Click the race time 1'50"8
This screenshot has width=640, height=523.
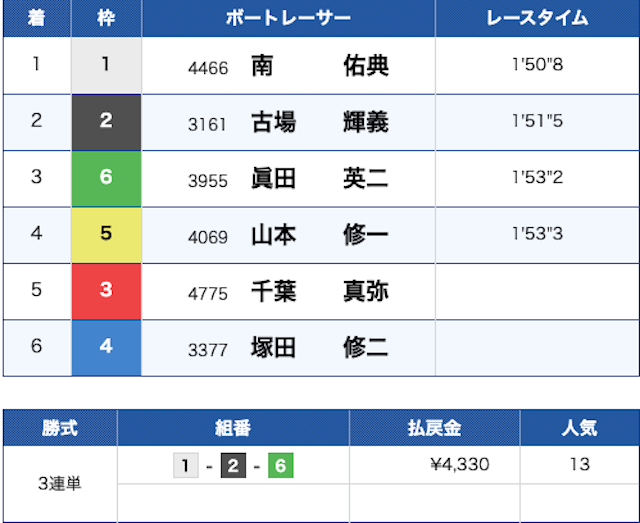point(536,66)
